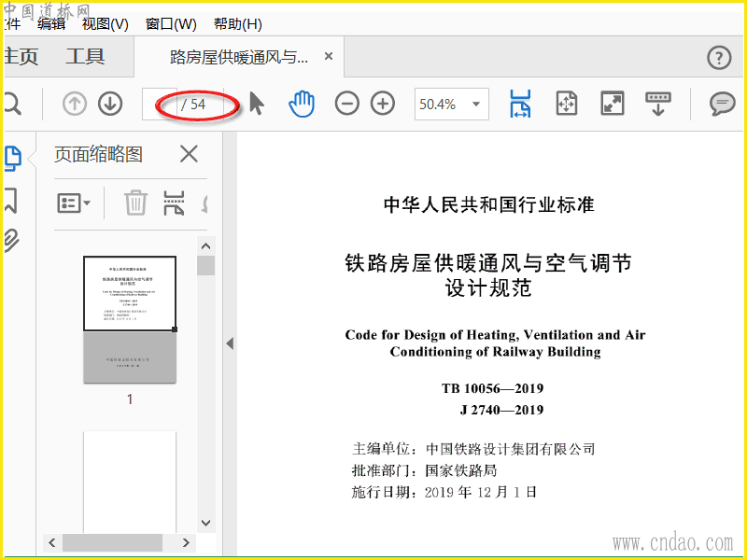Click the page layout icon beside trash
747x560 pixels.
(174, 203)
